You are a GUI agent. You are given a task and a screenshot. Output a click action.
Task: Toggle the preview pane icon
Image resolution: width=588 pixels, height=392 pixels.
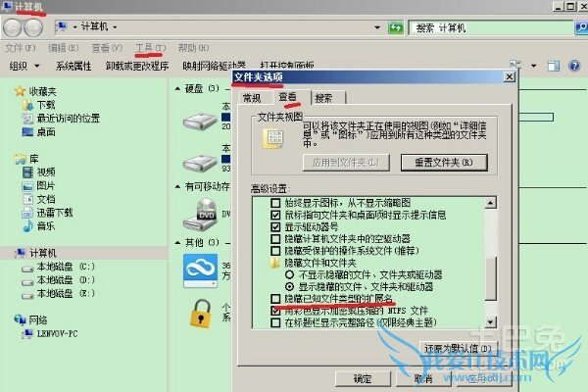pyautogui.click(x=554, y=66)
